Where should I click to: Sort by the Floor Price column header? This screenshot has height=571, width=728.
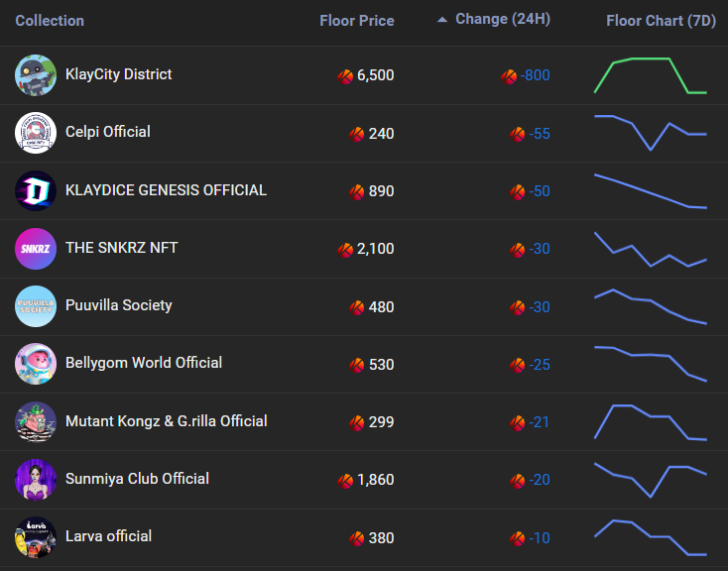357,21
